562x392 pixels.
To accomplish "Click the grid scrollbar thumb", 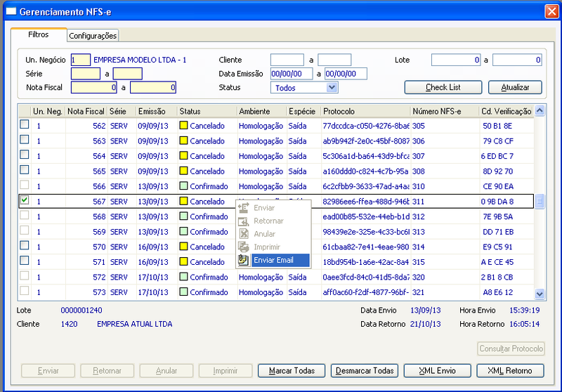I will point(540,201).
